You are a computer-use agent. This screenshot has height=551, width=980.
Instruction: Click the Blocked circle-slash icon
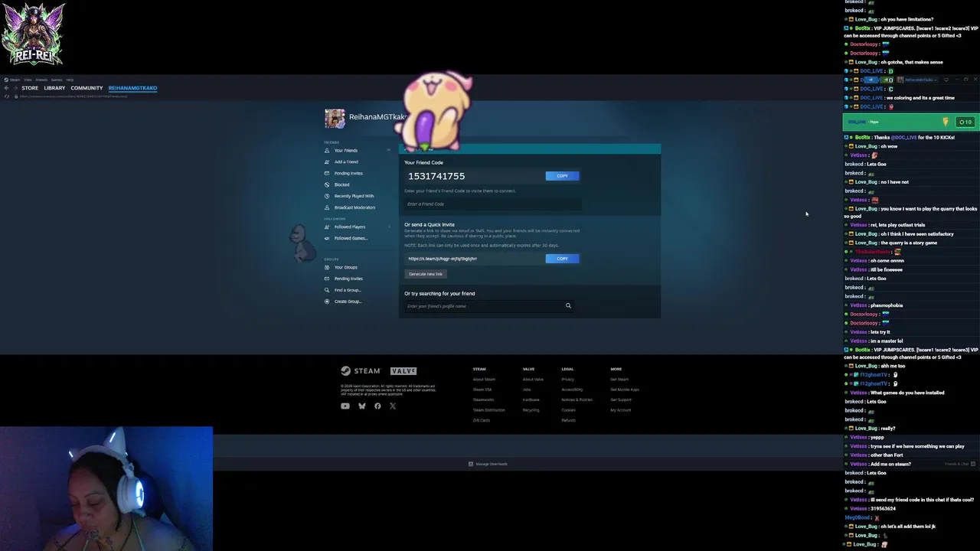[x=327, y=184]
